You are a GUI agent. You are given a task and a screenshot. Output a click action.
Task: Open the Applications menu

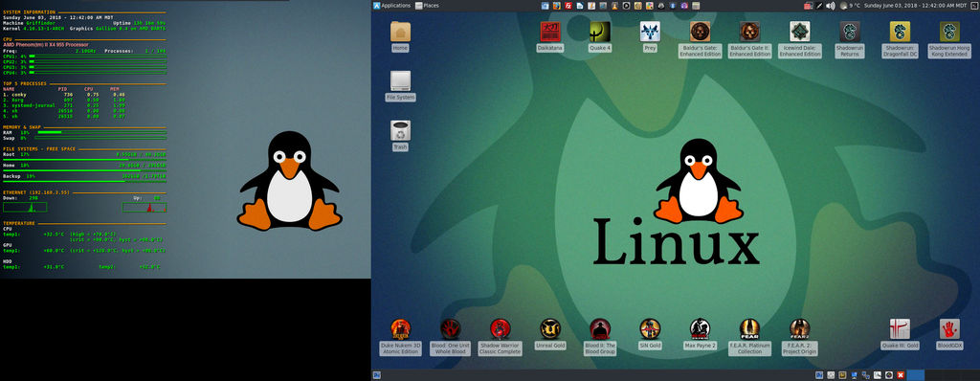tap(391, 6)
